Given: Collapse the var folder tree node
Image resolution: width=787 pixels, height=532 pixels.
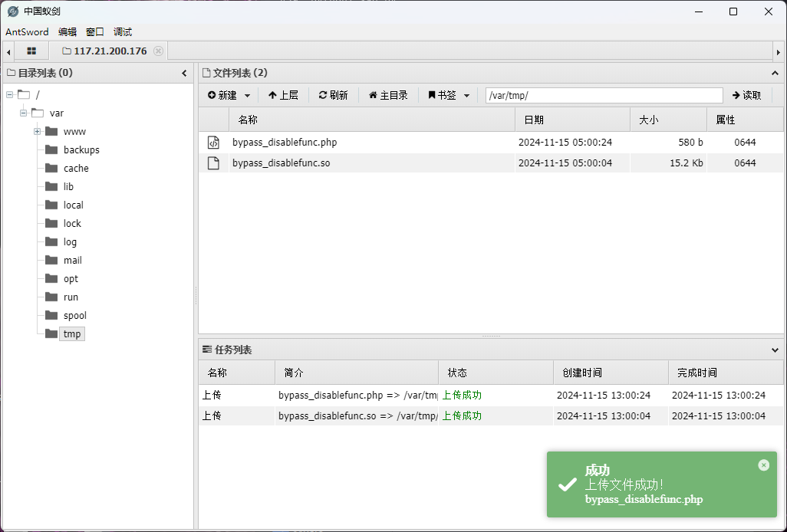Looking at the screenshot, I should [23, 113].
